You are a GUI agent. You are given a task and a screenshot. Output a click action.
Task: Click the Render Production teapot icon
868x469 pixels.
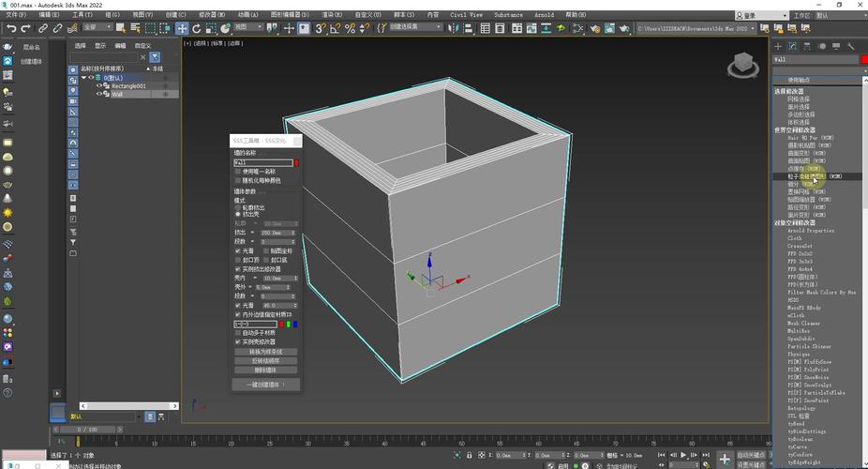[624, 28]
